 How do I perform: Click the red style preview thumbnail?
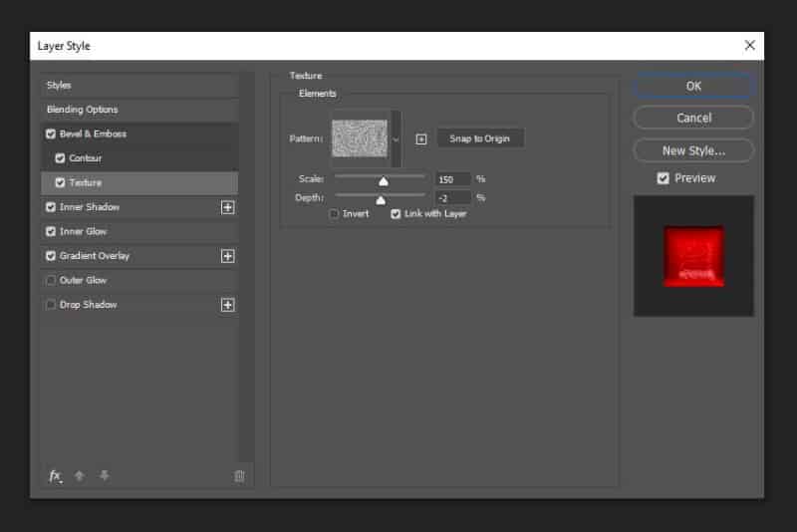(693, 256)
